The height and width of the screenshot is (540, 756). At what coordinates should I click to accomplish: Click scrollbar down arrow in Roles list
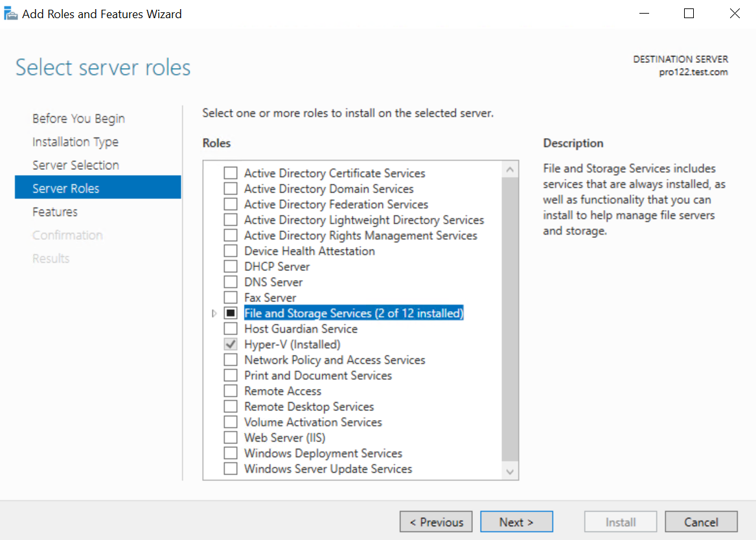point(510,472)
